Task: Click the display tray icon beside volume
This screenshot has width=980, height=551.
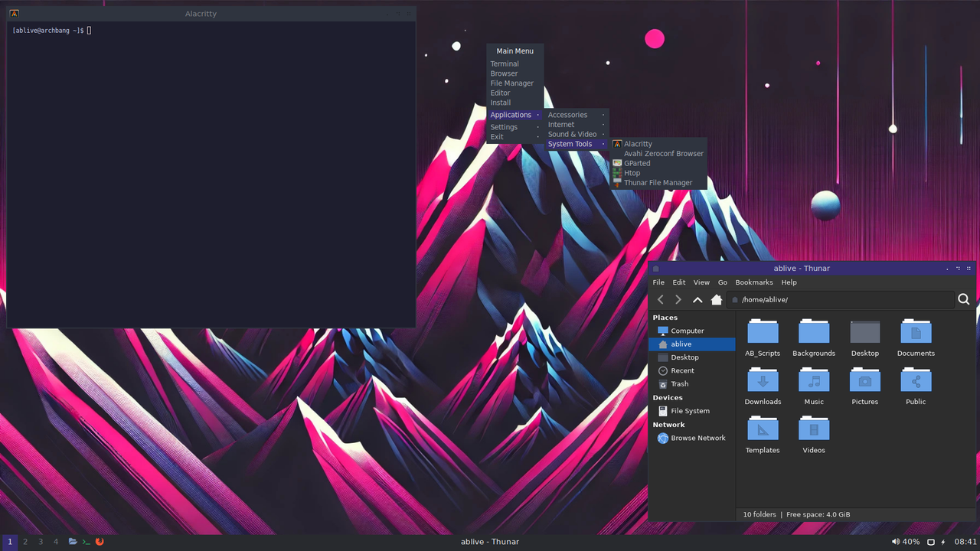Action: pos(931,542)
